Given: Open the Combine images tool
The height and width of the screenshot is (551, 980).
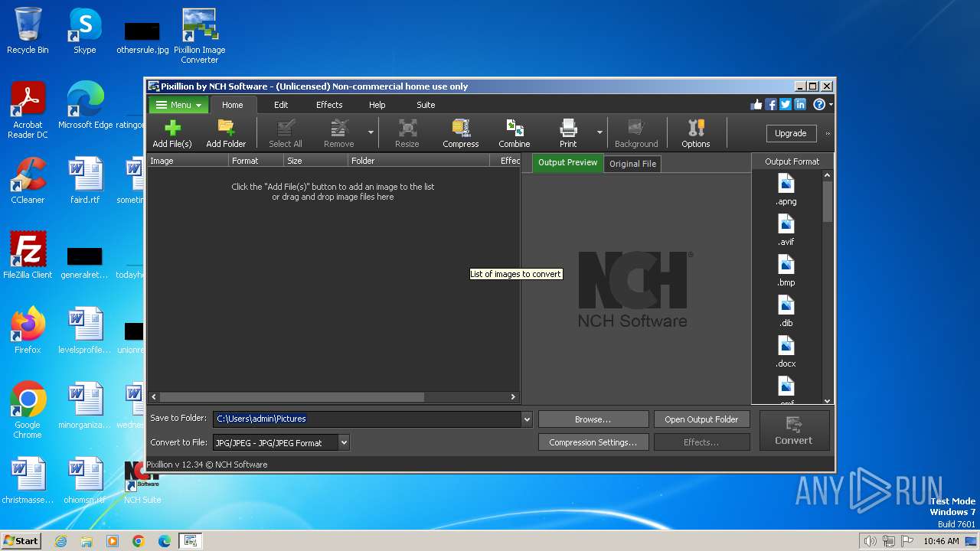Looking at the screenshot, I should click(514, 133).
